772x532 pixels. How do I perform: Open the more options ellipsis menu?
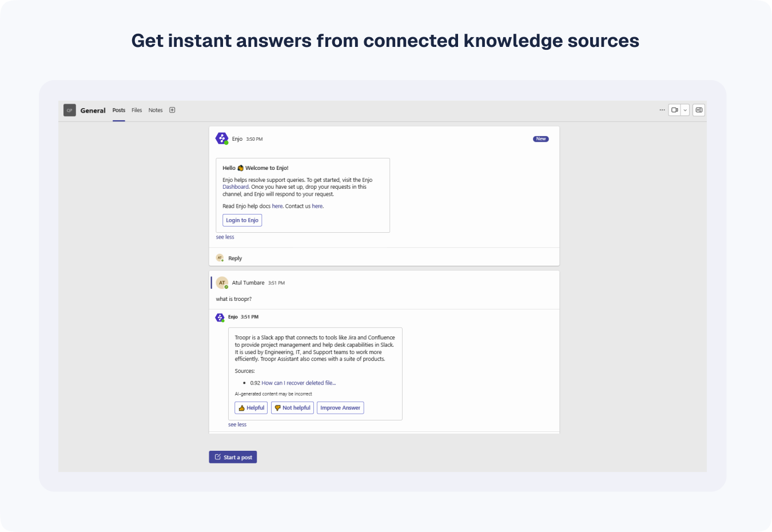pos(662,110)
